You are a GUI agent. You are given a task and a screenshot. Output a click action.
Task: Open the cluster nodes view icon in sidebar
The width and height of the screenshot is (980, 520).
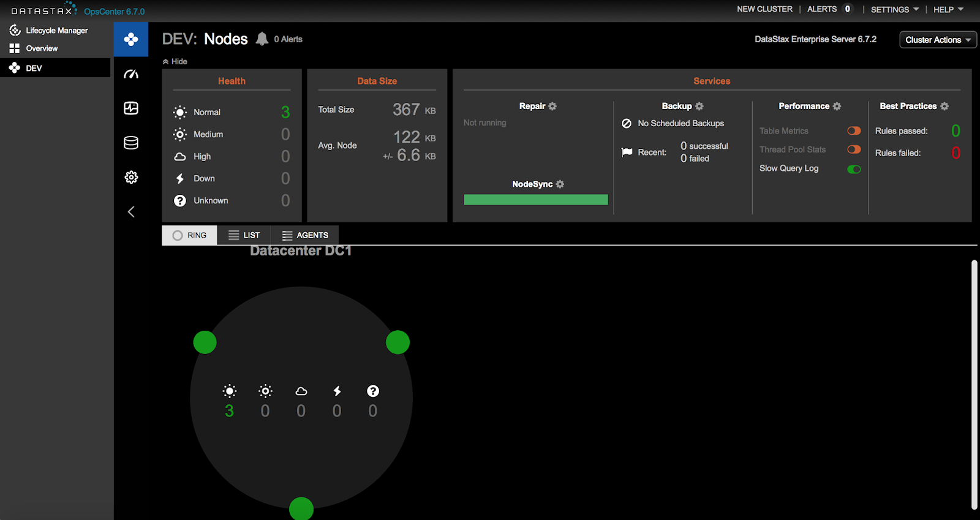130,40
